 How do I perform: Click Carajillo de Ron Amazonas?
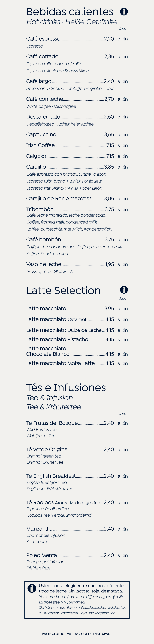tap(59, 199)
